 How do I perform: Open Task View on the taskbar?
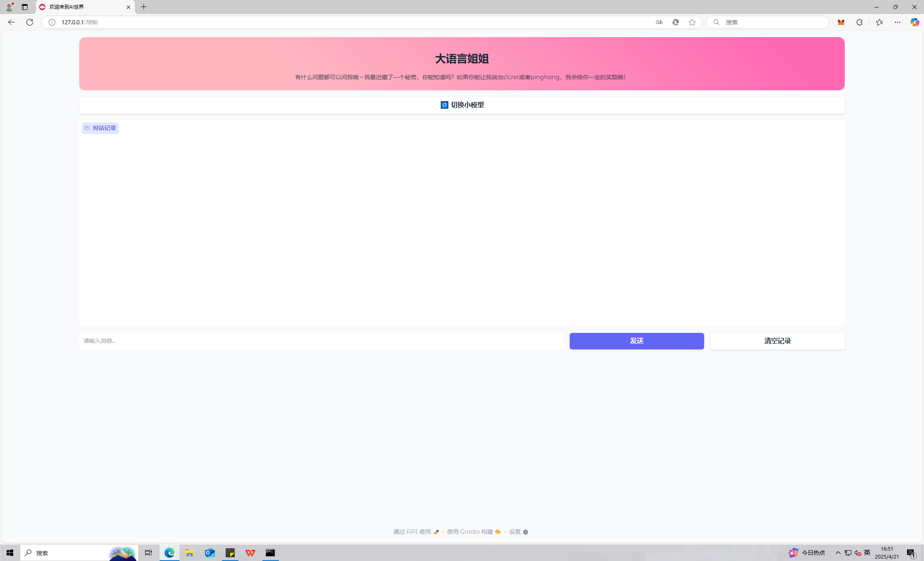point(148,553)
